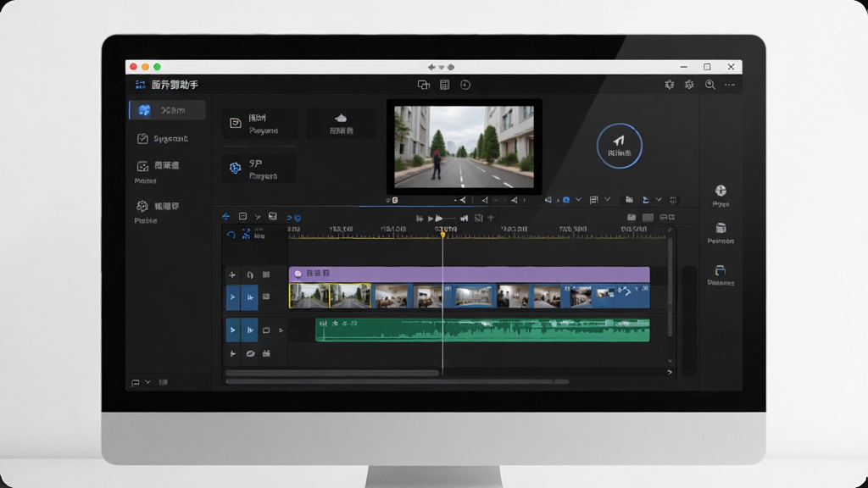Open the cylinder database icon in right panel
This screenshot has width=868, height=488.
coord(721,229)
